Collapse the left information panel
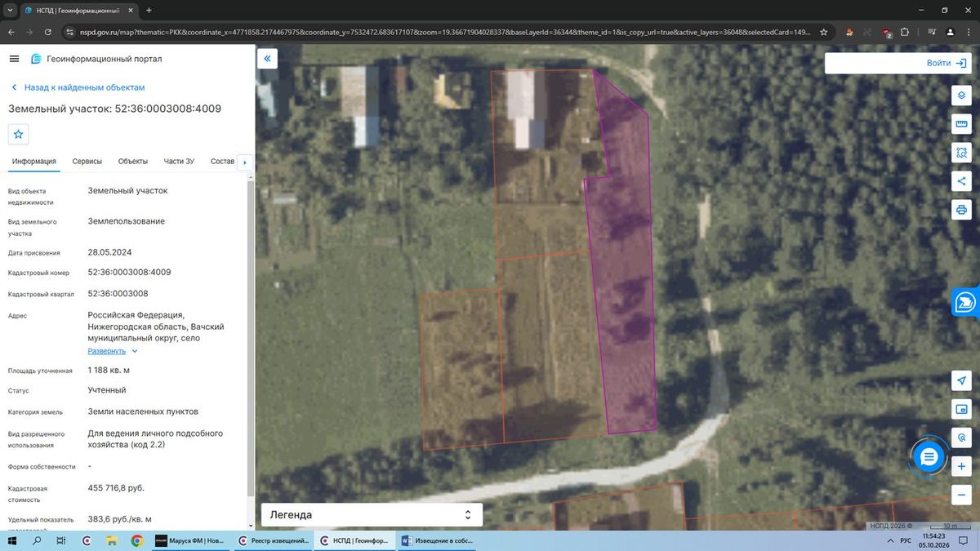980x551 pixels. [x=267, y=59]
